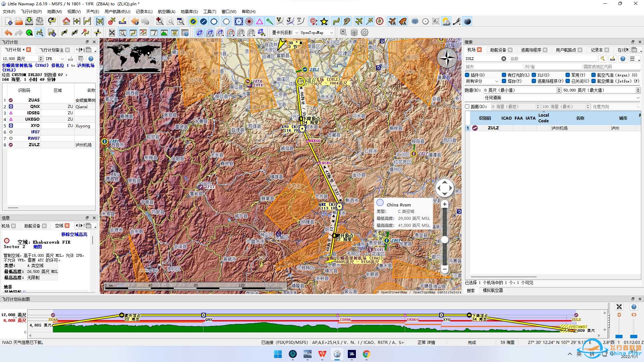Toggle the ILS green feather icon
This screenshot has height=362, width=644.
pos(270,21)
